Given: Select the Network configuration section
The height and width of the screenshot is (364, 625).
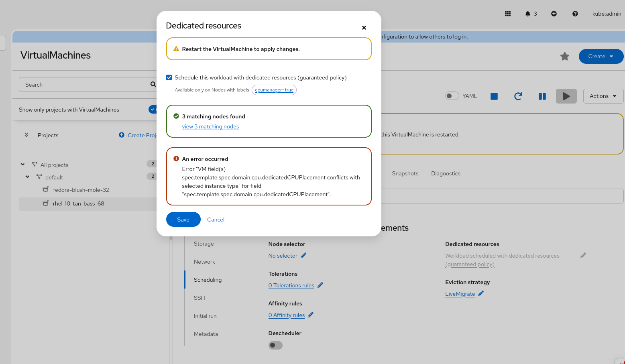Looking at the screenshot, I should click(x=204, y=262).
